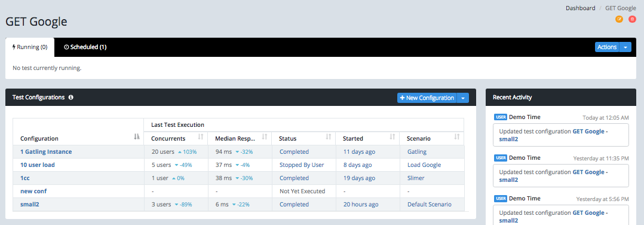
Task: Click the 38 ms median response value
Action: (223, 178)
